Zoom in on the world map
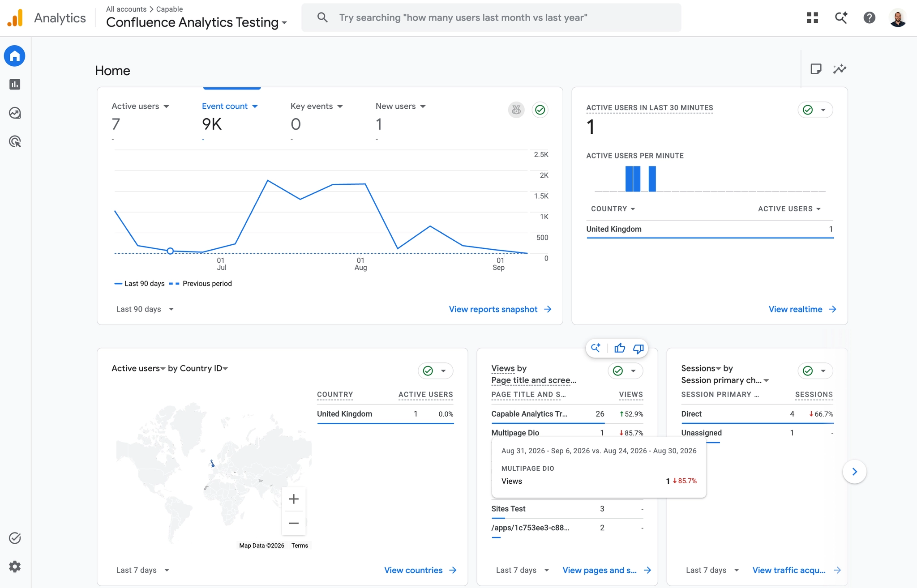917x588 pixels. [294, 499]
